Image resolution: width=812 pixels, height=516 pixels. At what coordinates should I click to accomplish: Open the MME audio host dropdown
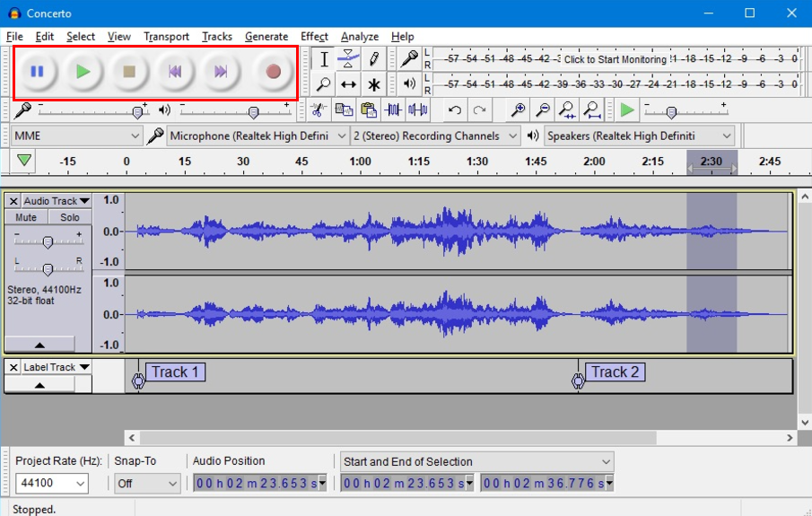pos(76,136)
